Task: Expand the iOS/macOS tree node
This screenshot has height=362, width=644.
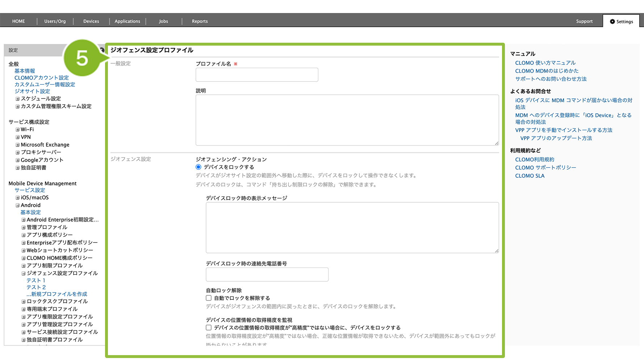Action: click(x=17, y=198)
